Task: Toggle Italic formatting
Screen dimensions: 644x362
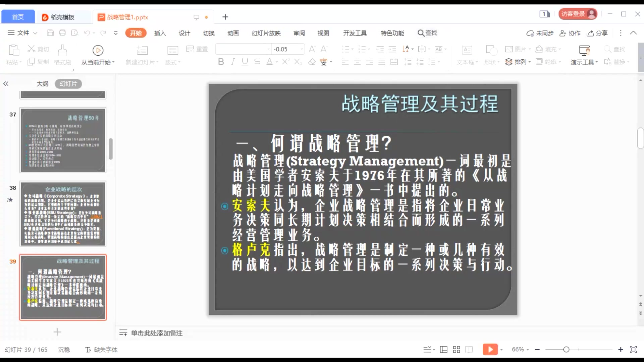Action: [x=233, y=62]
